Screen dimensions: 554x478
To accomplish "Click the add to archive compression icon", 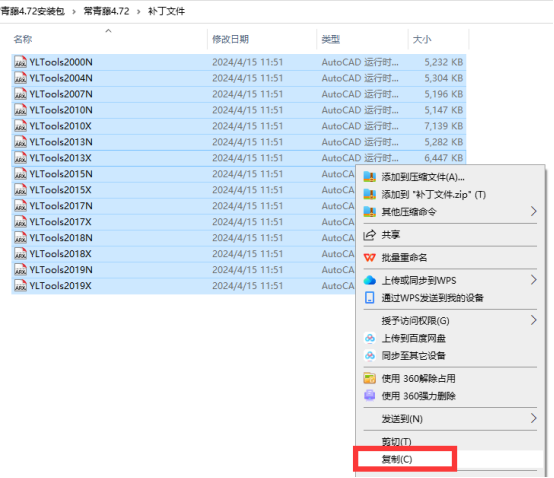I will coord(370,177).
